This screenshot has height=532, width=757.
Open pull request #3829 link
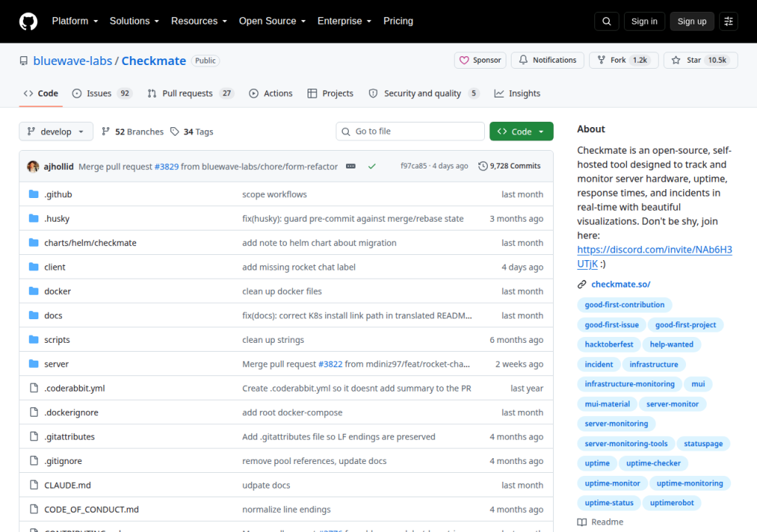pyautogui.click(x=166, y=166)
